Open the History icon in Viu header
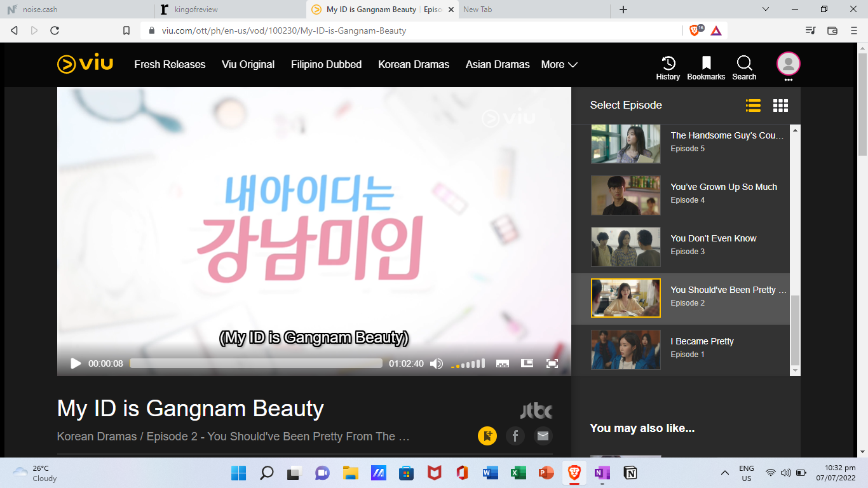The image size is (868, 488). coord(668,68)
